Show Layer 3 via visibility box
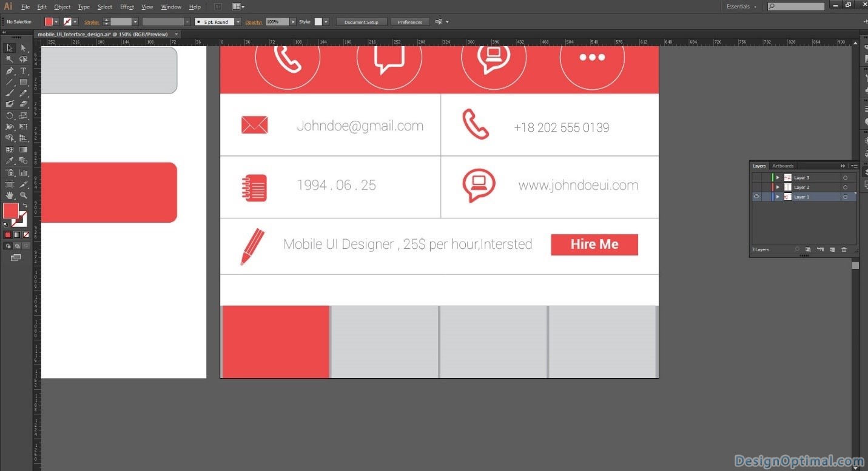 coord(756,177)
